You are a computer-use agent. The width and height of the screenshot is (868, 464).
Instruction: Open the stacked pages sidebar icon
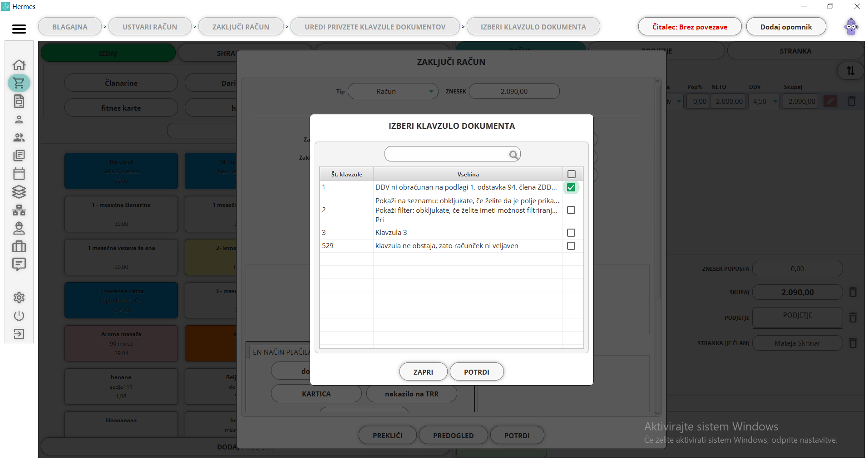click(x=19, y=156)
